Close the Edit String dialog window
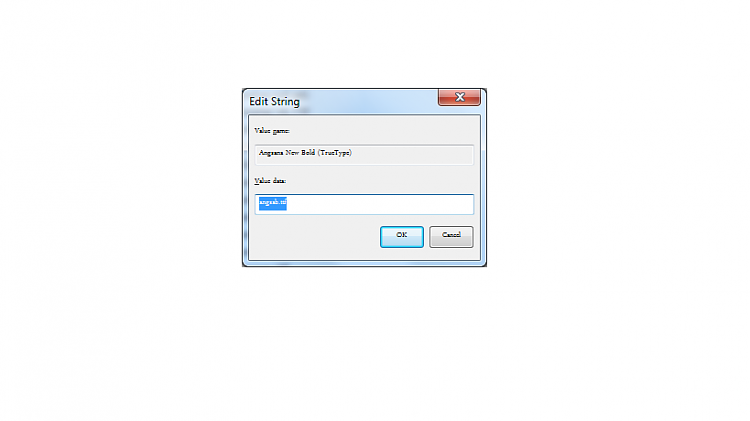Viewport: 750px width, 421px height. (459, 97)
